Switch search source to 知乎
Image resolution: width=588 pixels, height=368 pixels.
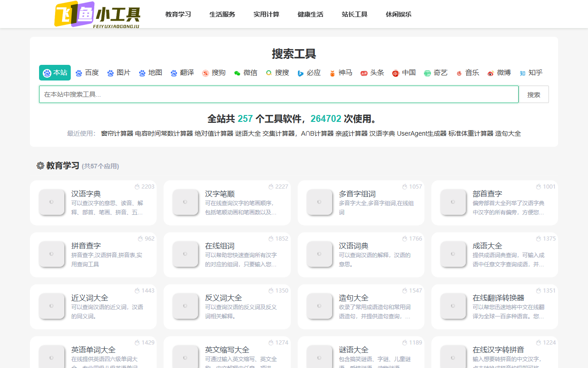531,73
